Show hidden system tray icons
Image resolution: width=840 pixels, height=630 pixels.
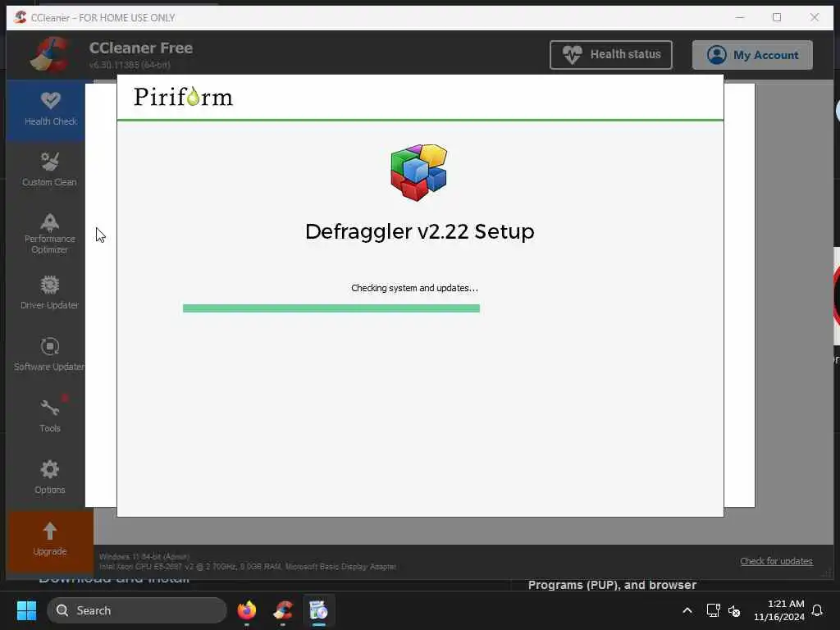(687, 610)
